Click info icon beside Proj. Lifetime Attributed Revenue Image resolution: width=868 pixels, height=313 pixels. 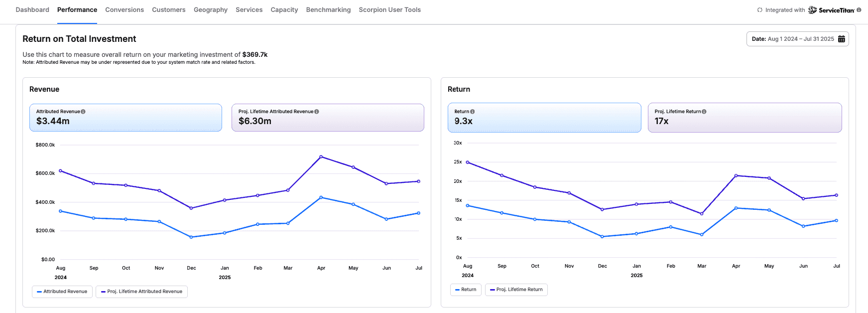tap(317, 112)
